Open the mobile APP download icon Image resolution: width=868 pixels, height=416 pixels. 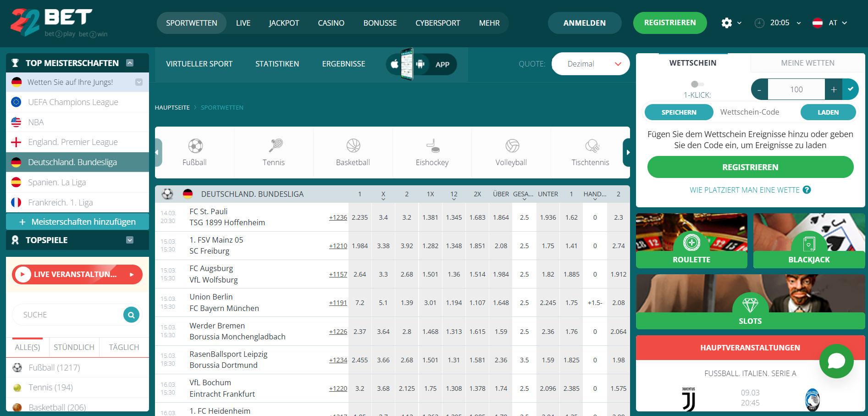point(421,64)
